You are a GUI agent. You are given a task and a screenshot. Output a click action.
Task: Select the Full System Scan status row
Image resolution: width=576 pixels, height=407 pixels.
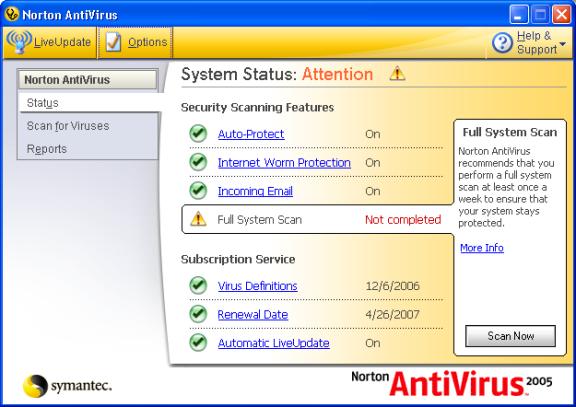tap(318, 219)
